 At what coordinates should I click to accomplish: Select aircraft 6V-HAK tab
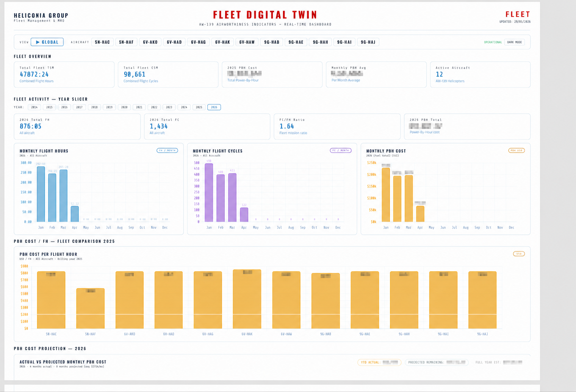tap(222, 42)
